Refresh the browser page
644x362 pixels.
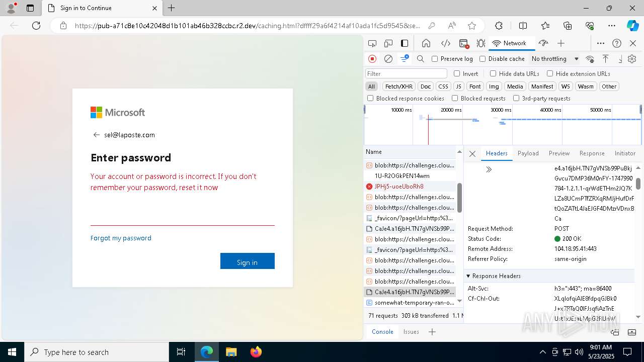coord(36,26)
